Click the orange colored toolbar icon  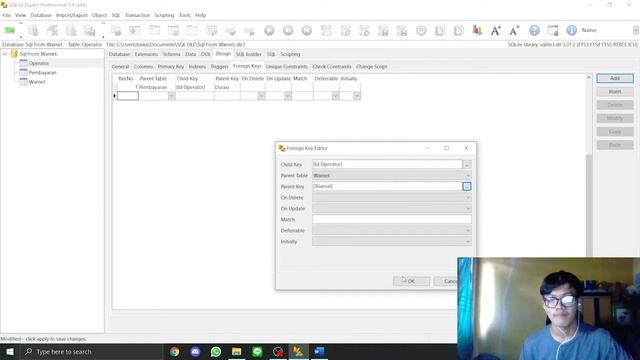point(477,30)
